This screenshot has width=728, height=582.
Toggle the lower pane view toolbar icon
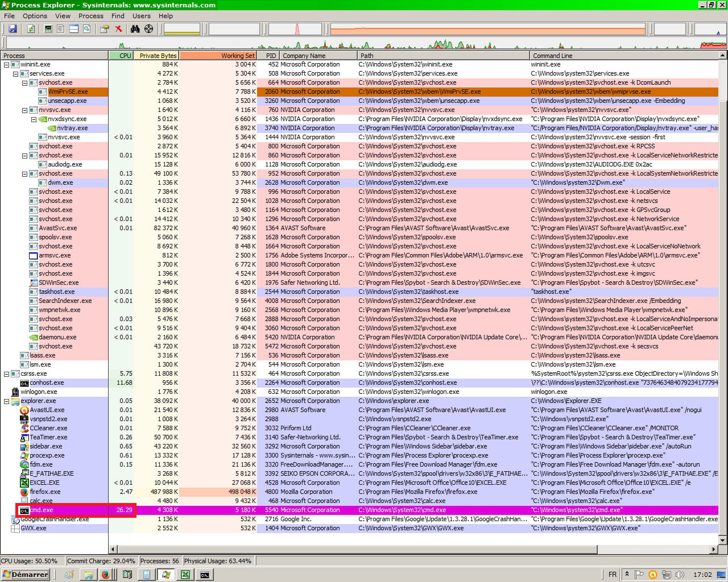click(x=74, y=29)
